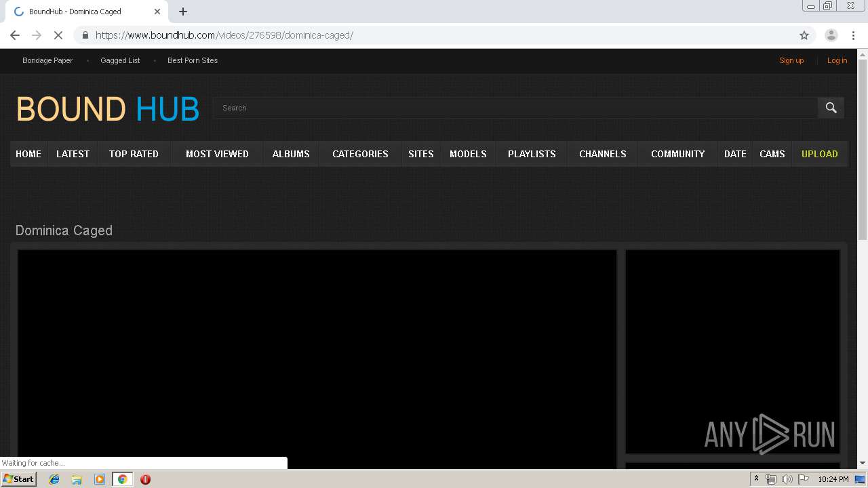Open media player taskbar icon

click(99, 479)
